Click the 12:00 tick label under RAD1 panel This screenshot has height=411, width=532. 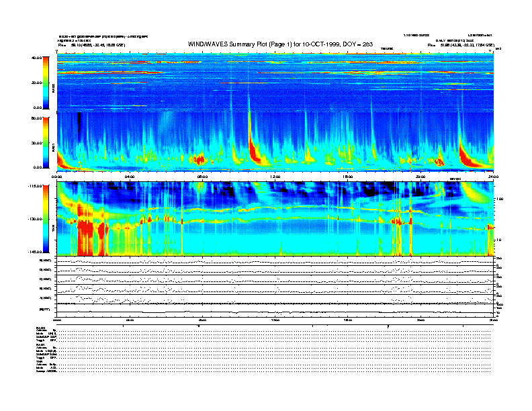(275, 177)
